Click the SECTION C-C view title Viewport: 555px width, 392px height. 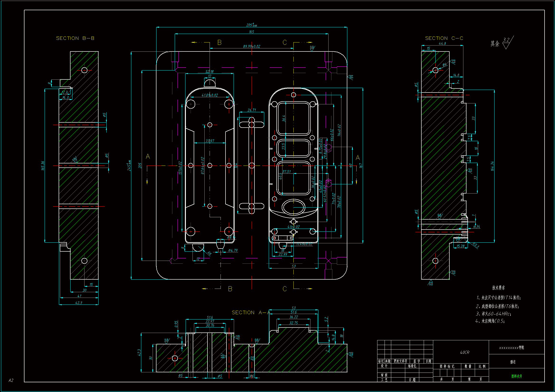point(444,38)
